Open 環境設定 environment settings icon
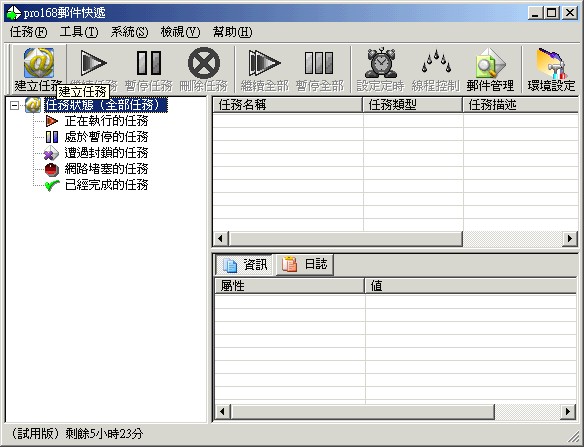 (551, 63)
